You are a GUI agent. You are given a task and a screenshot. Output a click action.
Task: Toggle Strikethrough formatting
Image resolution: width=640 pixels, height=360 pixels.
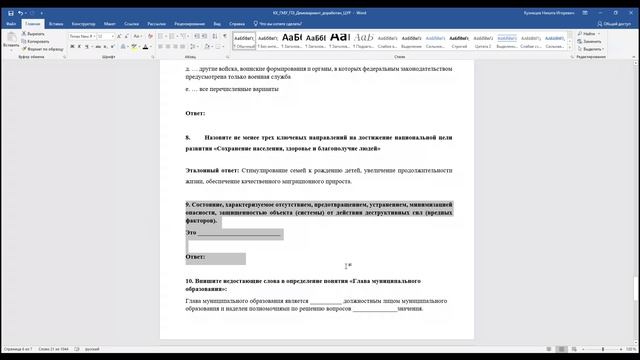pyautogui.click(x=98, y=47)
